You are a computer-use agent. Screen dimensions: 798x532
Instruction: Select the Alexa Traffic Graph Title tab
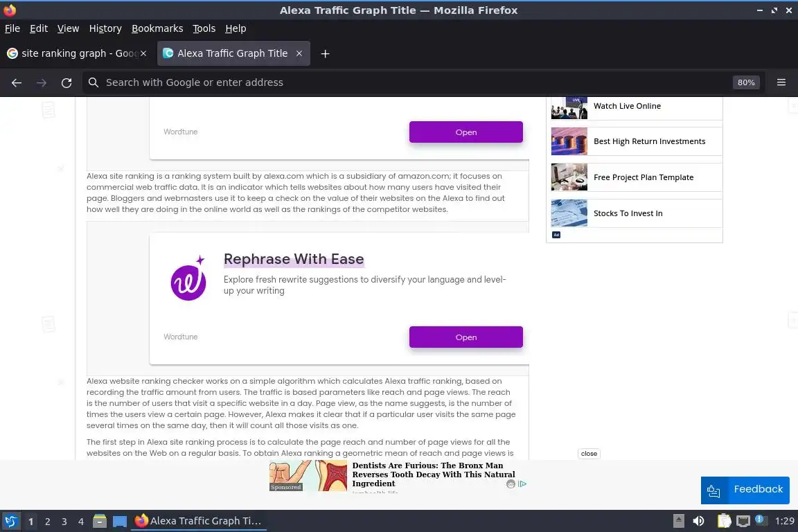[x=232, y=53]
